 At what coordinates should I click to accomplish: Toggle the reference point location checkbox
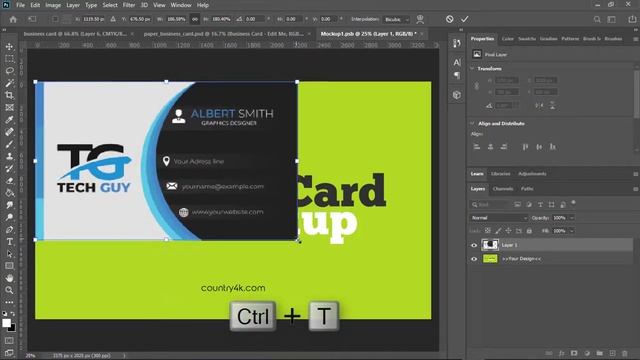point(55,19)
